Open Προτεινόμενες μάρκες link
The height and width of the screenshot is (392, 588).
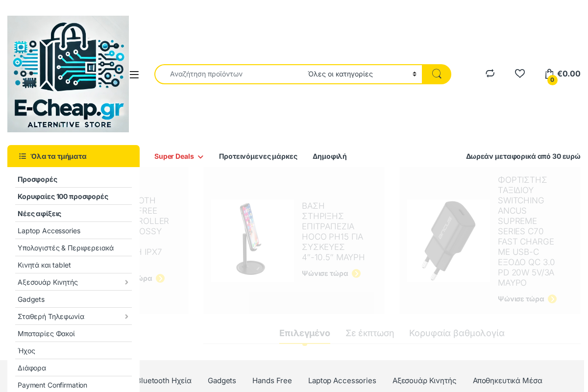pos(258,156)
